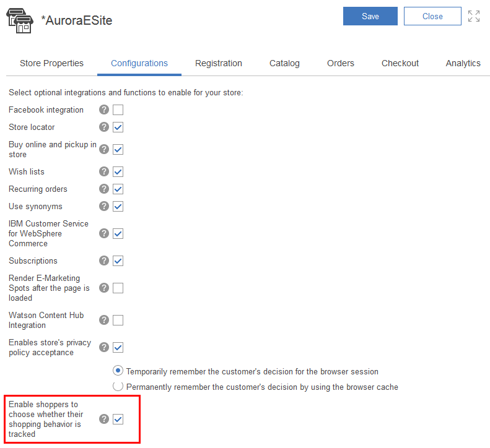This screenshot has width=490, height=448.
Task: Click the 'Store locator' label
Action: [x=32, y=127]
